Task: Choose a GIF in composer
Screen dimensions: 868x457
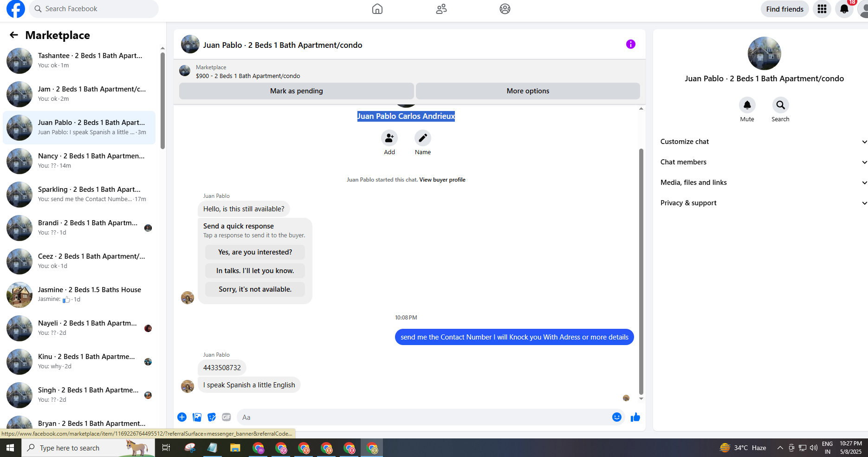Action: pos(227,417)
